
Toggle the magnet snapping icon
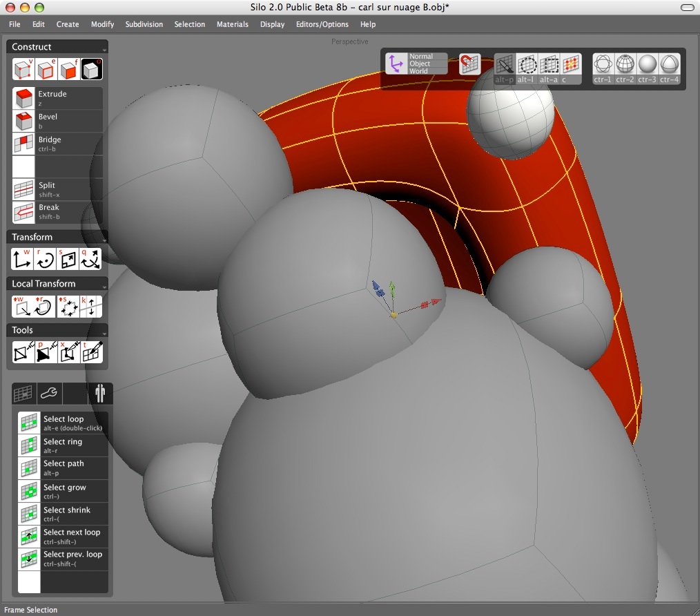[469, 64]
